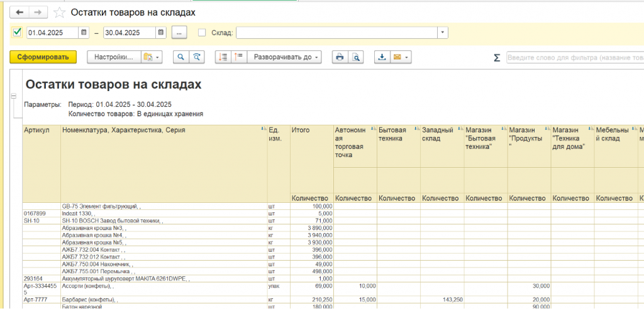
Task: Click the forward navigation arrow
Action: tap(38, 13)
